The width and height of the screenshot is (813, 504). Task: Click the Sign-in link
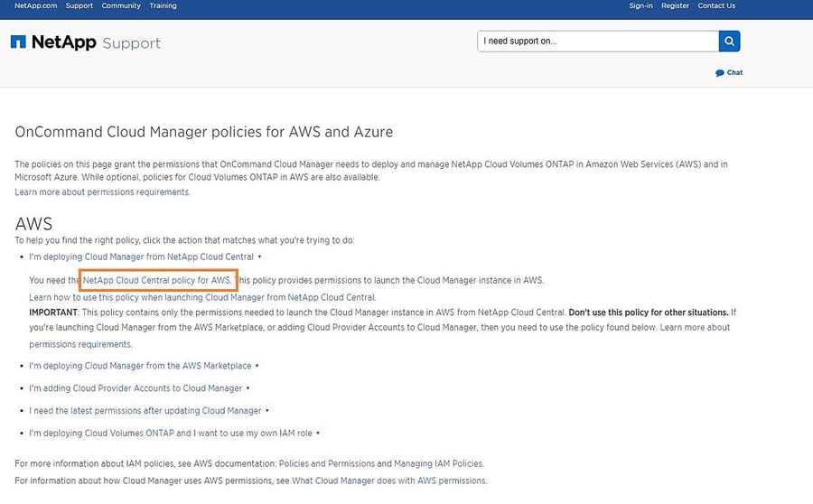[x=640, y=5]
